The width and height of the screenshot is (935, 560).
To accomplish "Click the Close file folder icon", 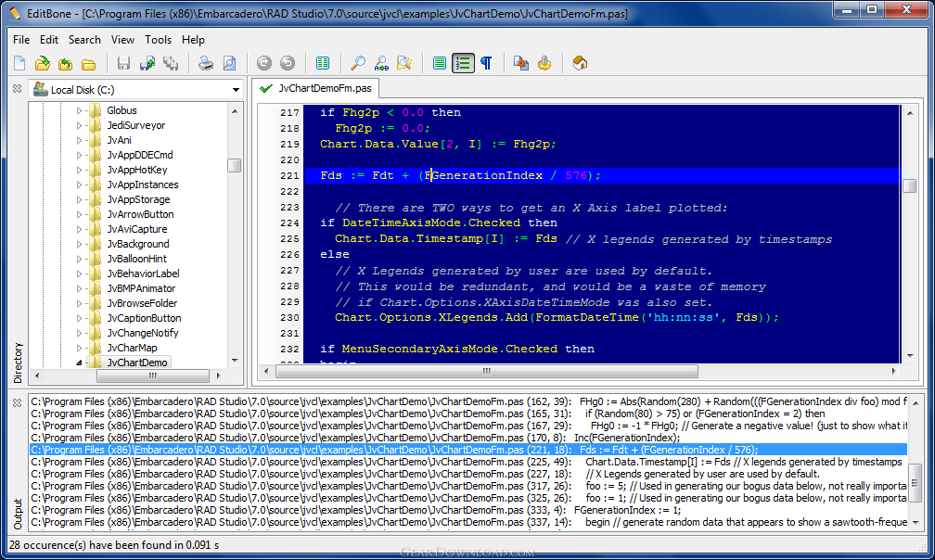I will coord(89,63).
